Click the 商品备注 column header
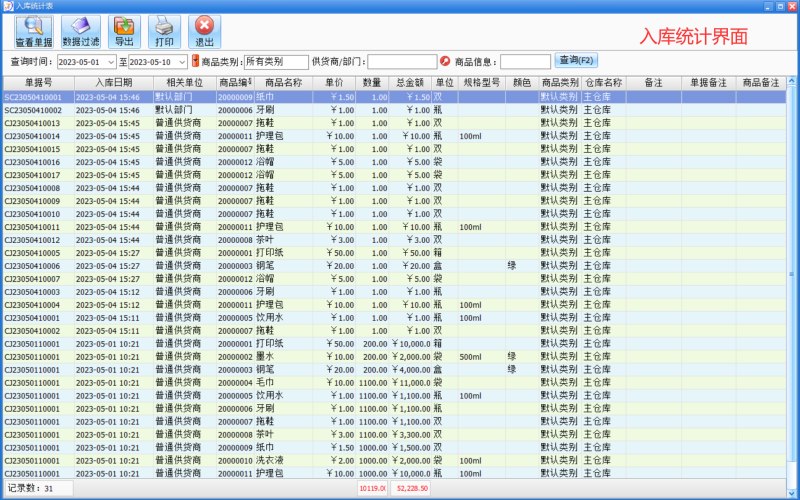The width and height of the screenshot is (800, 500). [x=761, y=83]
